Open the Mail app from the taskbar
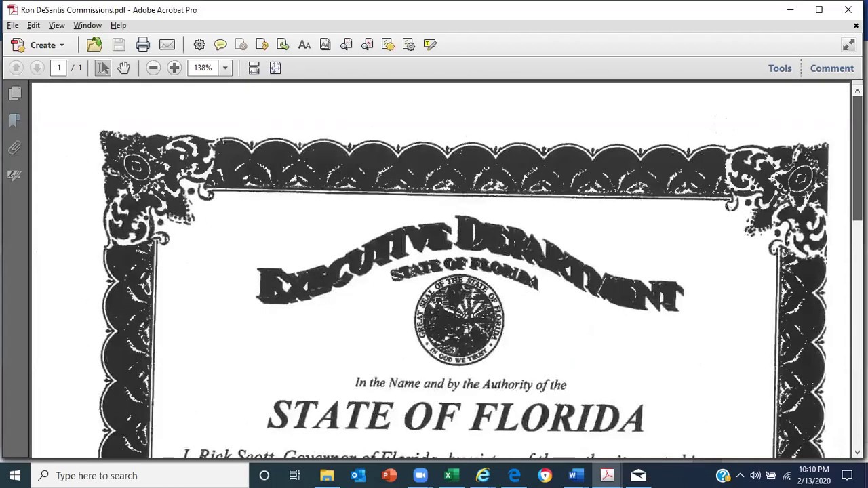The height and width of the screenshot is (488, 868). coord(638,475)
